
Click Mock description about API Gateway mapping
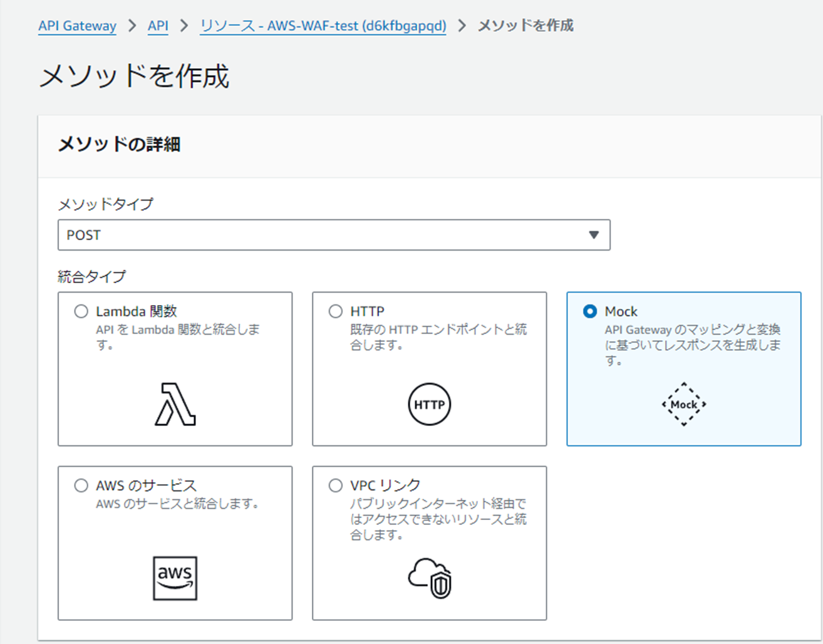[x=693, y=345]
